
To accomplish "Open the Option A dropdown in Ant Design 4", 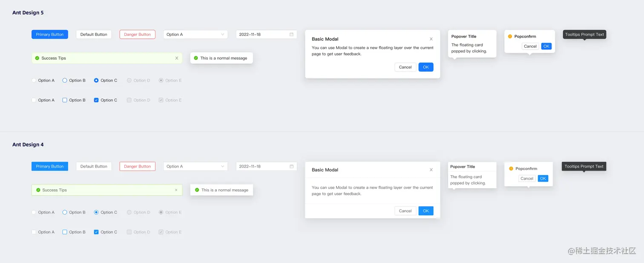I will click(195, 166).
